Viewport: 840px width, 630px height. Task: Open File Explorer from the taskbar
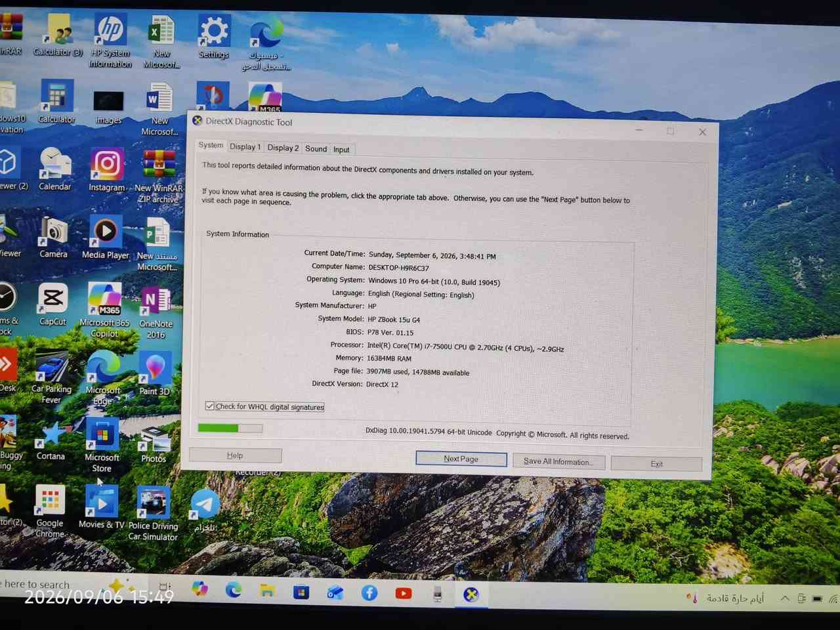coord(267,591)
